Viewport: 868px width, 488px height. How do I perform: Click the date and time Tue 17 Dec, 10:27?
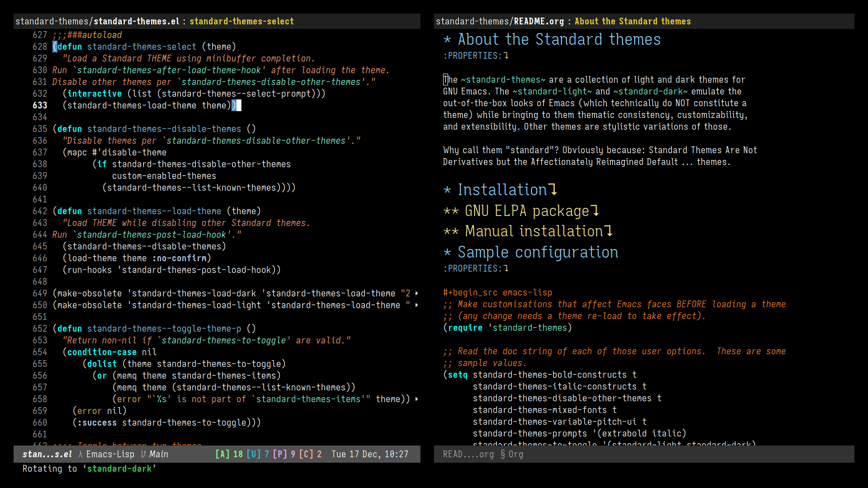pos(370,454)
